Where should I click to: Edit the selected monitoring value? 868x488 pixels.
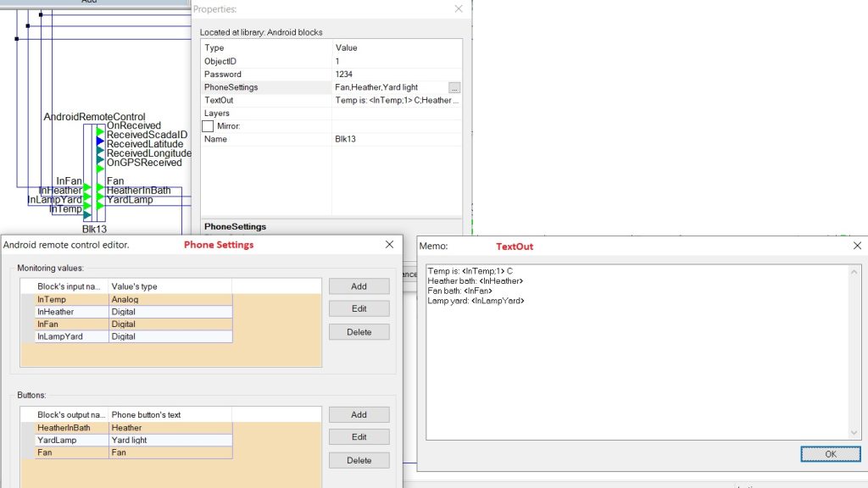359,308
